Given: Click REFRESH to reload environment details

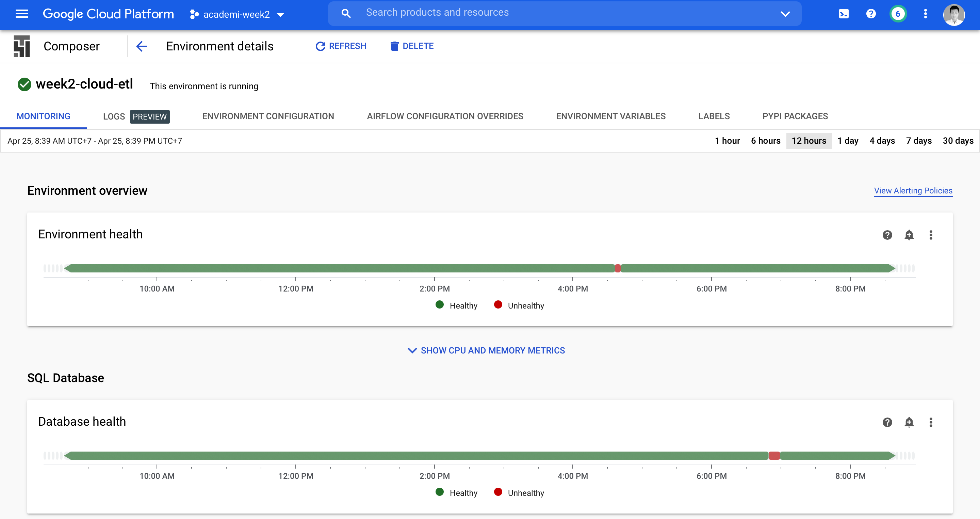Looking at the screenshot, I should [341, 46].
